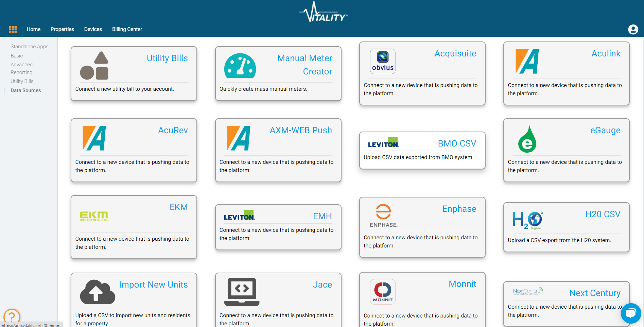This screenshot has height=327, width=644.
Task: Open the BMO CSV title link
Action: (x=457, y=143)
